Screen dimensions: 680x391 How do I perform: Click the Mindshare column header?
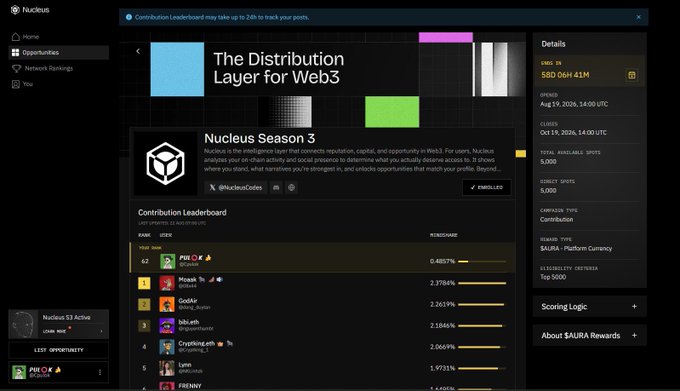(x=444, y=235)
